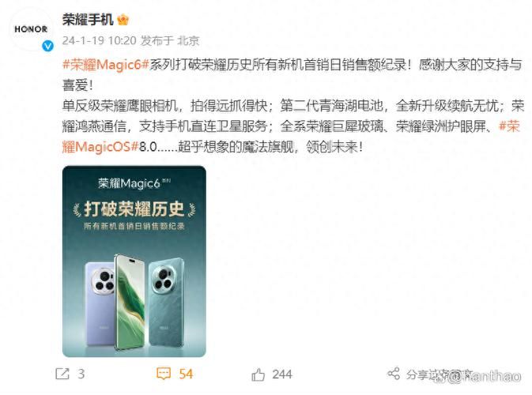
Task: Open the 24-1-19 10:20 post timestamp
Action: pos(99,41)
